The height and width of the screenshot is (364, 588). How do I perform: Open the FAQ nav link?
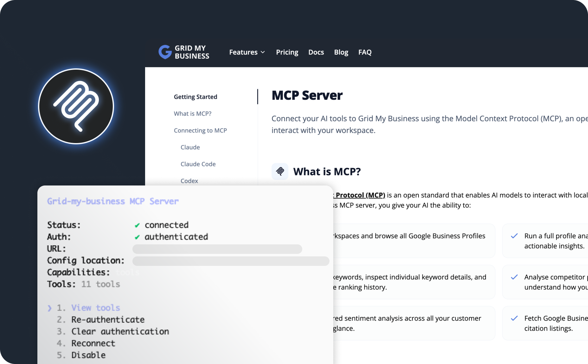(x=365, y=52)
